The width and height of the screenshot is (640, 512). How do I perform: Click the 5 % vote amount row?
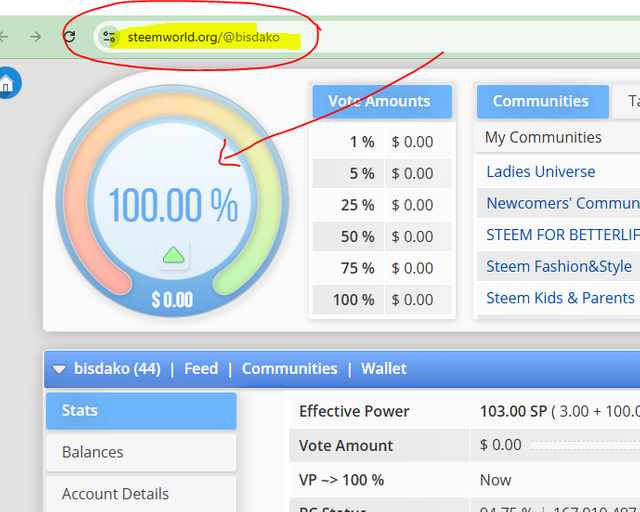[382, 173]
